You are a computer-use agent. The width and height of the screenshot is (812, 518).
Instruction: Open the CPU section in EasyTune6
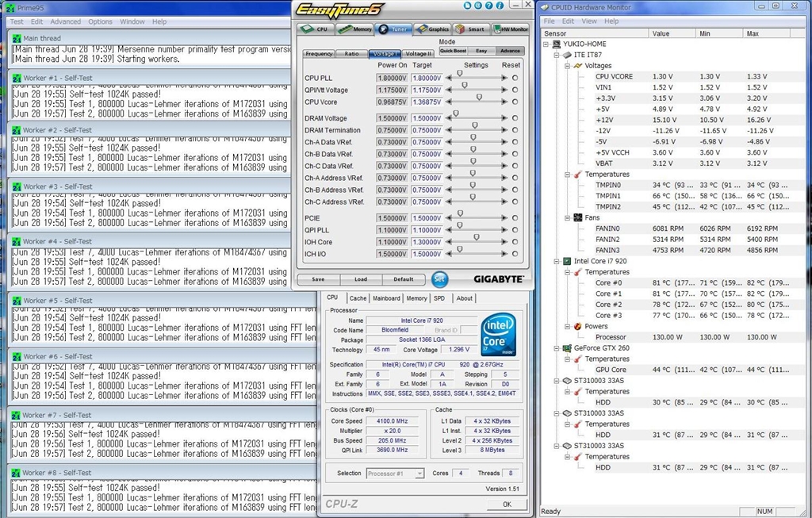tap(316, 29)
